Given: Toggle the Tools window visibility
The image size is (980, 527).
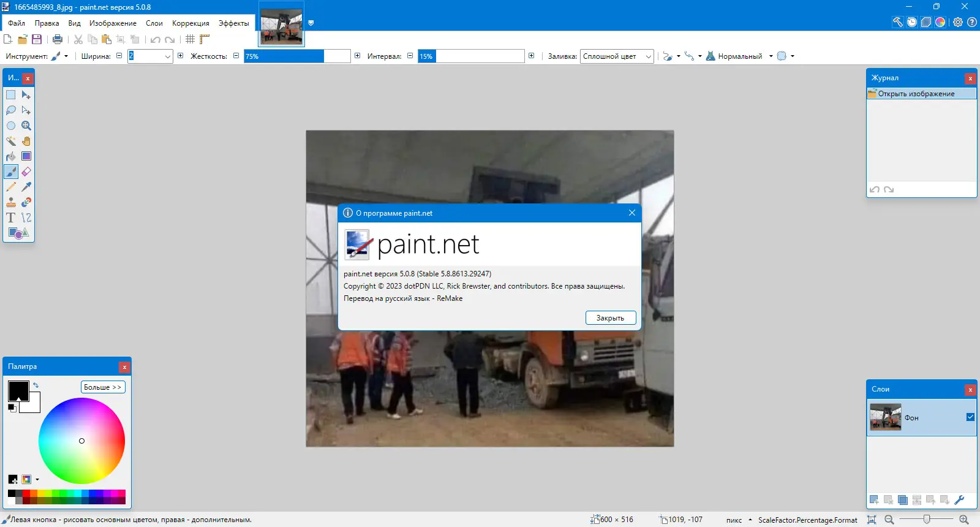Looking at the screenshot, I should click(x=898, y=22).
